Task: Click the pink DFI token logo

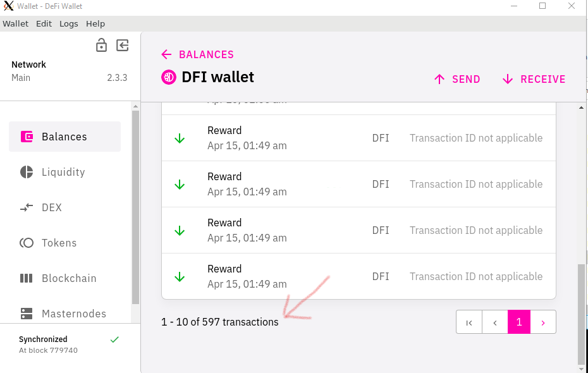Action: pos(169,77)
